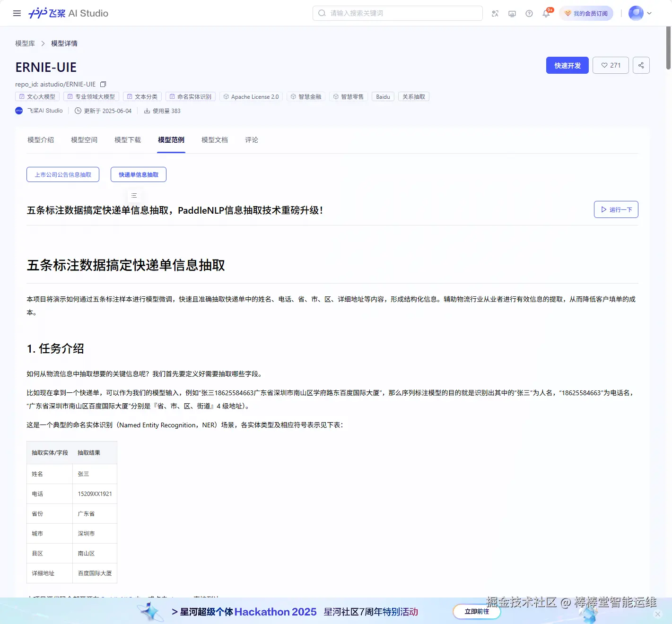Screen dimensions: 672x624
Task: Switch to the 评论 tab
Action: point(252,140)
